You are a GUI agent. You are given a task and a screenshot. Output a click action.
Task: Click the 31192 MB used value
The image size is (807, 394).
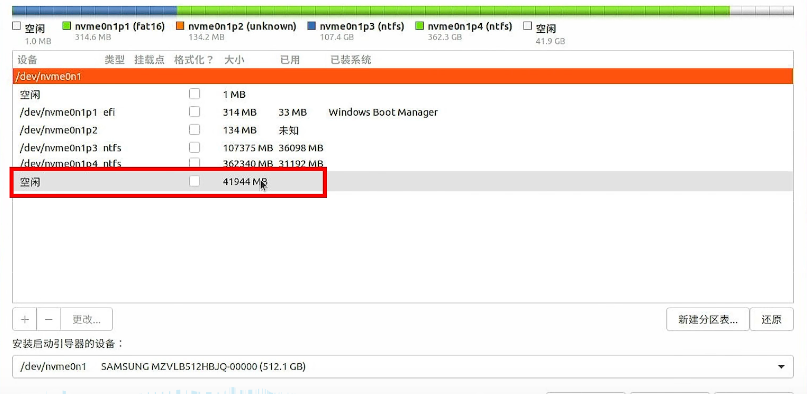click(301, 164)
